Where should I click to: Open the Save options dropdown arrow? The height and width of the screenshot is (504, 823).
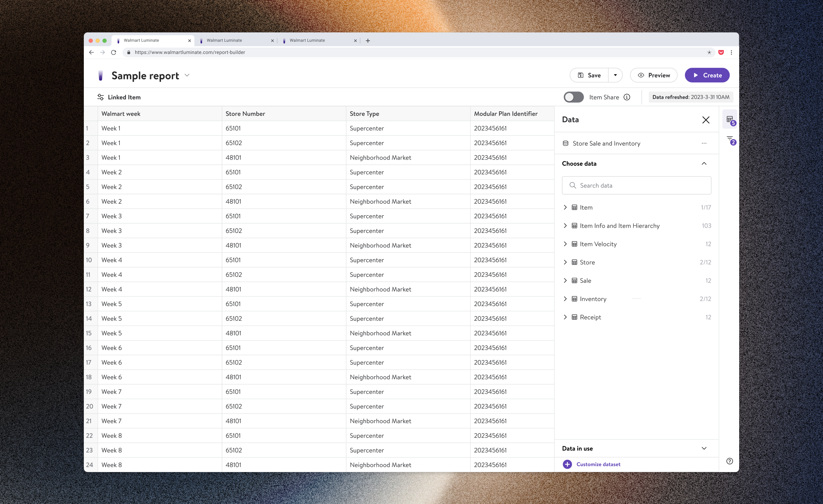click(x=615, y=75)
